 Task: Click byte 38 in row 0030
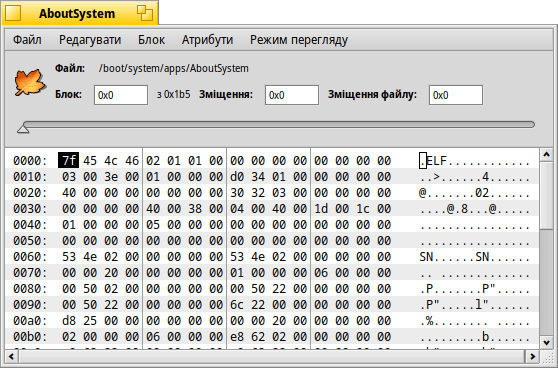[x=195, y=209]
